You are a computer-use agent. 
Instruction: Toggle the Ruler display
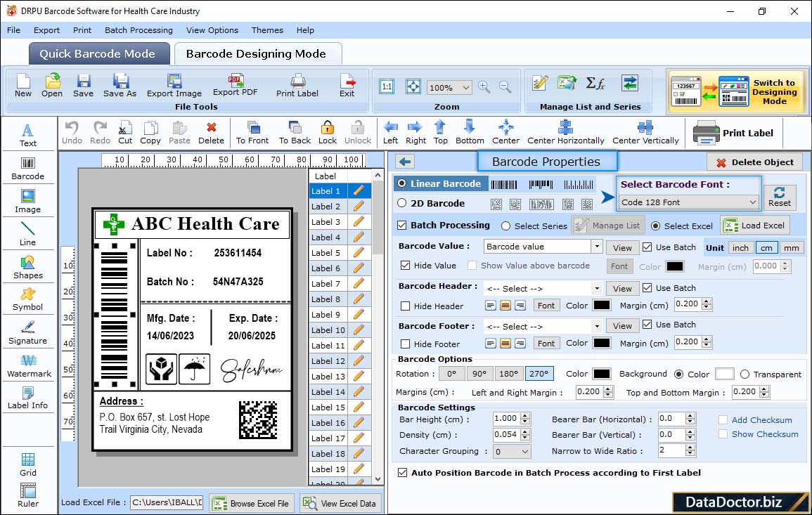[28, 495]
